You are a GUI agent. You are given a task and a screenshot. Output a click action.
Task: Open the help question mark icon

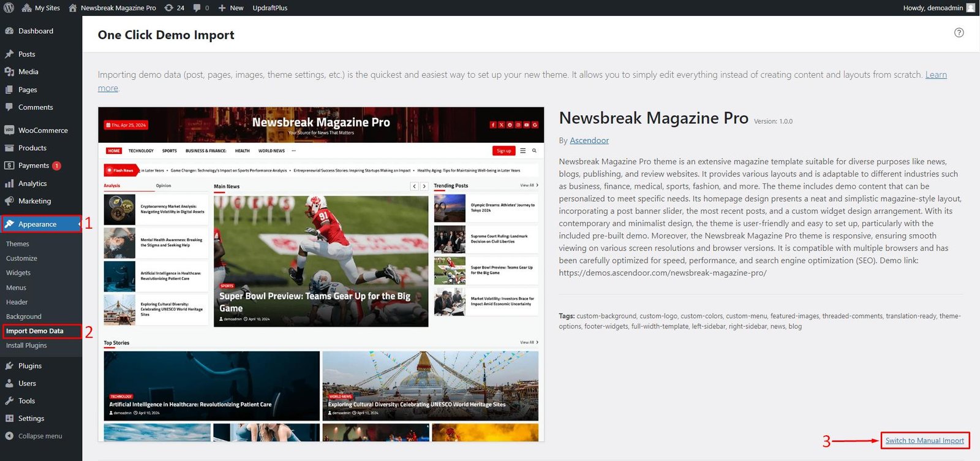click(959, 33)
